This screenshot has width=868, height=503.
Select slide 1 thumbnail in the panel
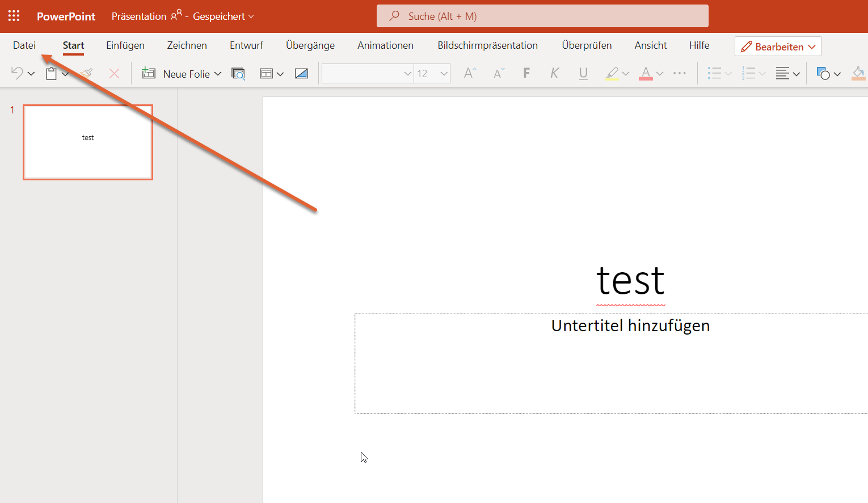point(87,142)
